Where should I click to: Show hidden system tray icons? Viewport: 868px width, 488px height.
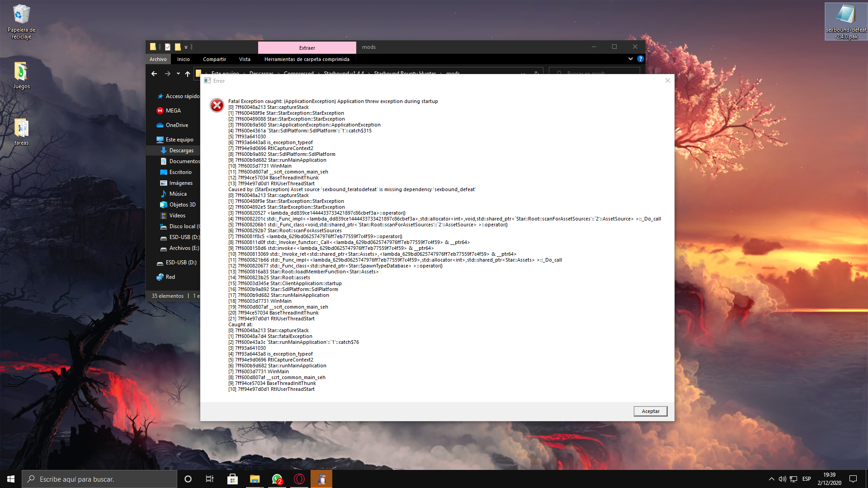771,479
